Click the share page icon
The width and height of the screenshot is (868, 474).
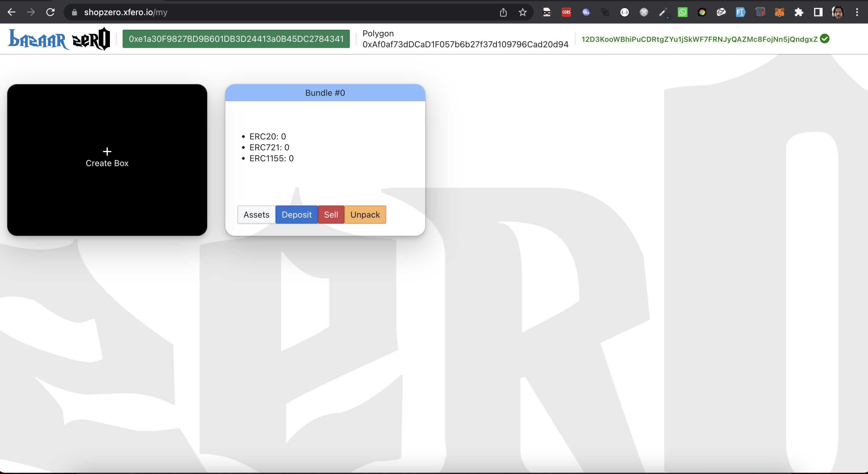pyautogui.click(x=503, y=12)
